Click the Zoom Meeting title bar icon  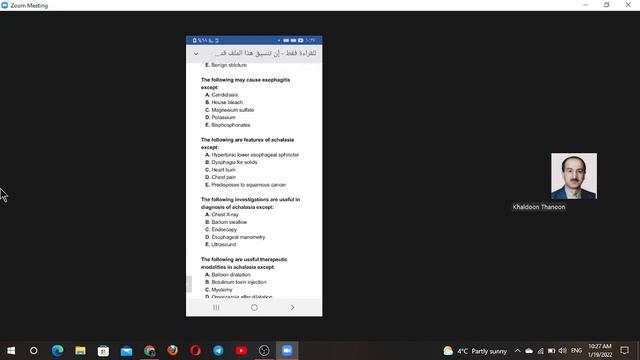point(4,5)
